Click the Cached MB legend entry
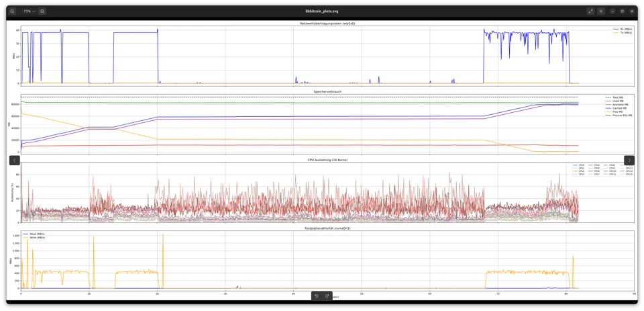The height and width of the screenshot is (311, 644). pos(617,107)
